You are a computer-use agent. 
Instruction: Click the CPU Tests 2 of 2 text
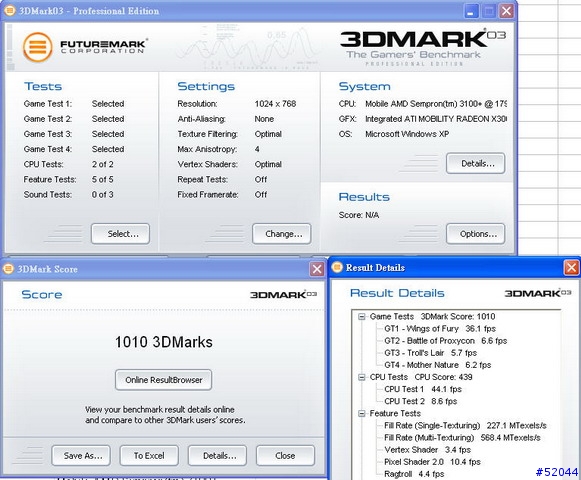pyautogui.click(x=103, y=164)
